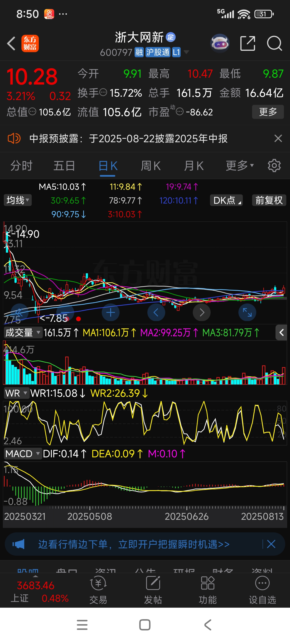
Task: Tap the 120:10.11 moving average label
Action: (179, 200)
